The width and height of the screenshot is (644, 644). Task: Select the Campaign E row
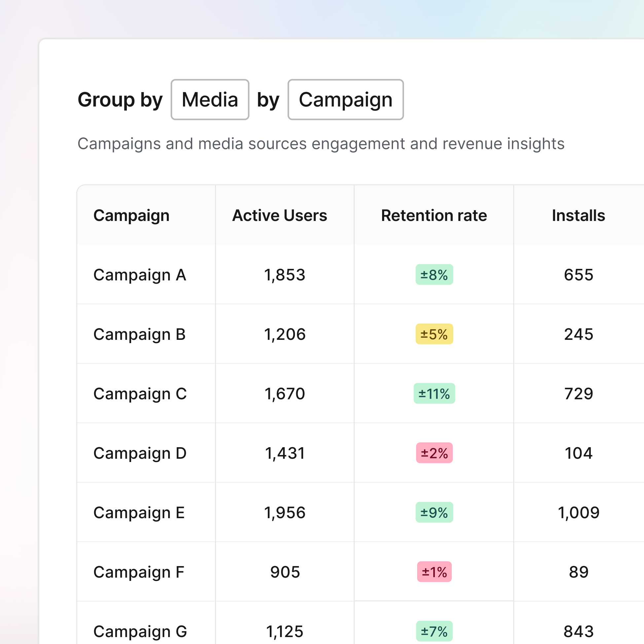tap(139, 512)
